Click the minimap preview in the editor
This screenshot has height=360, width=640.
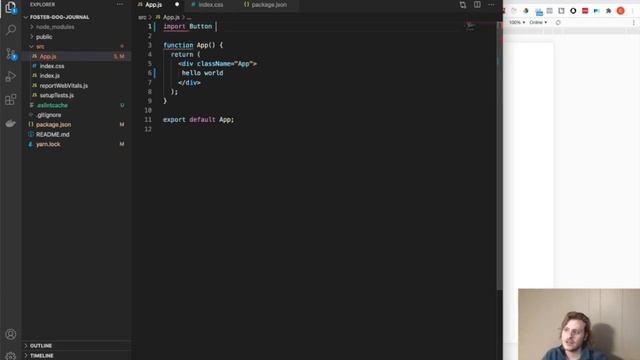pos(471,27)
